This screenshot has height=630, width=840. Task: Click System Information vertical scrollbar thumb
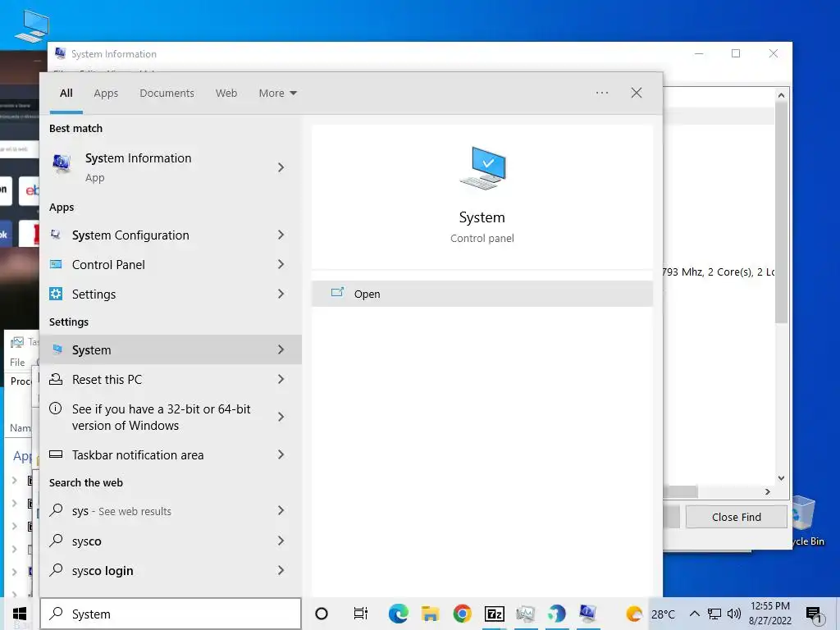tap(781, 212)
